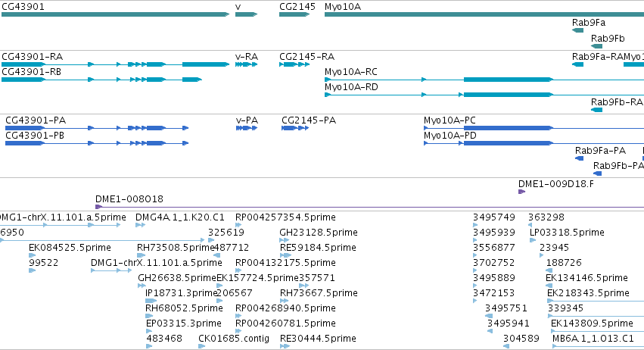This screenshot has width=644, height=350.
Task: Open the EK134146.5prime EST label
Action: point(586,278)
